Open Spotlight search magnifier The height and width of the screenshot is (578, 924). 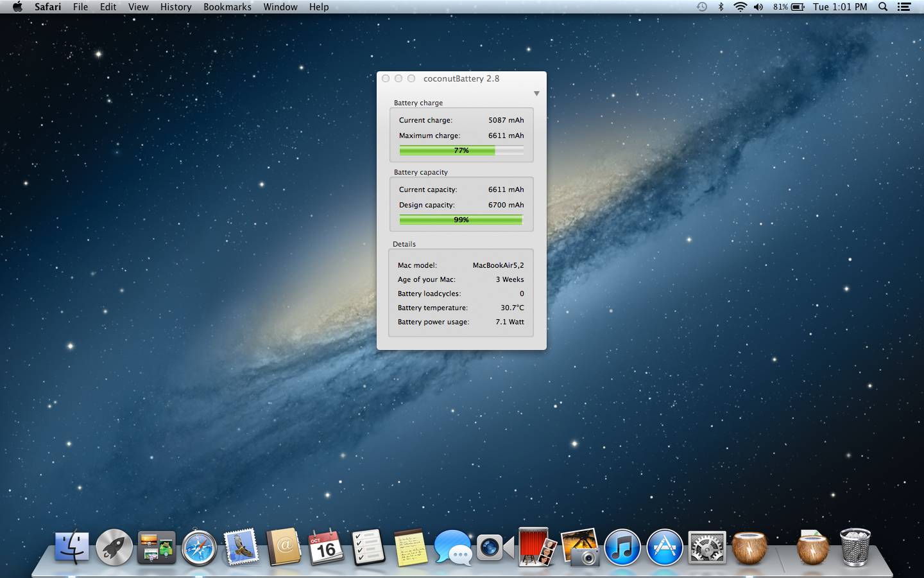coord(883,7)
